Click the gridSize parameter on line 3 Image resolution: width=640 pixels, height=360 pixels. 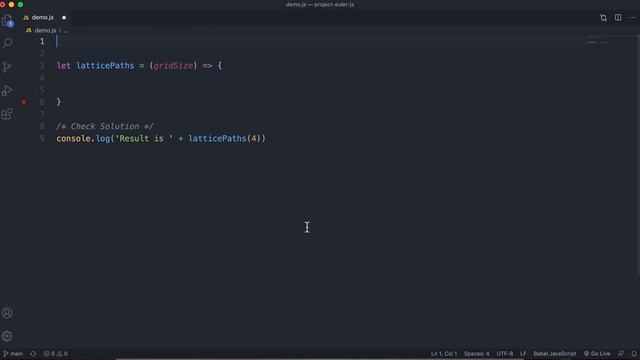pos(173,66)
